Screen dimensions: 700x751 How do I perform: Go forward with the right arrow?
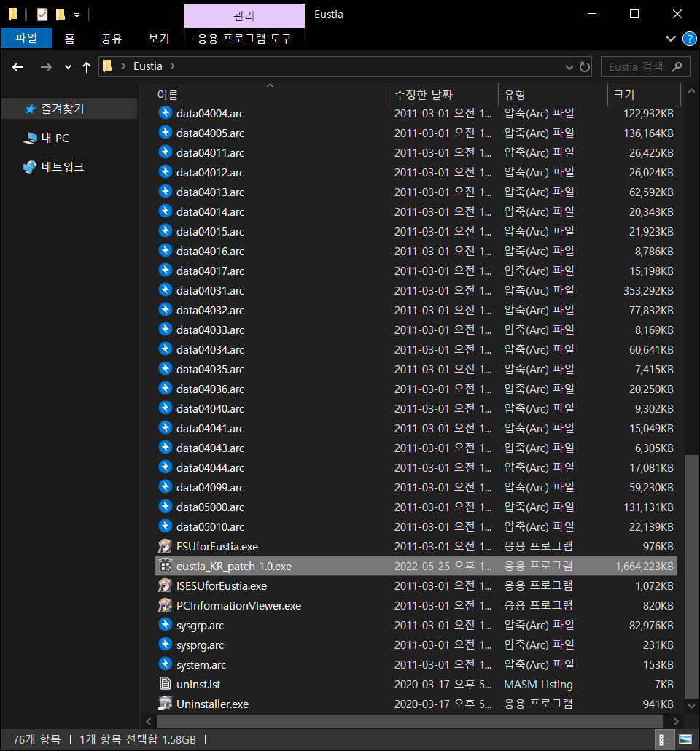pos(46,66)
